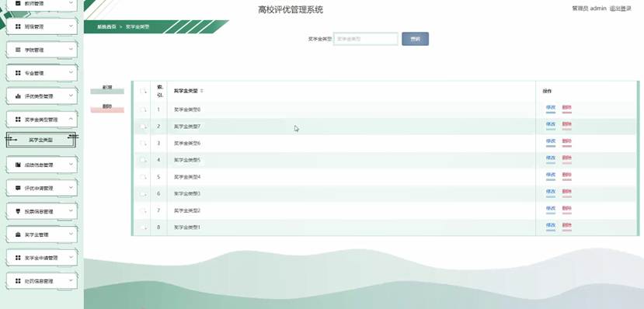The height and width of the screenshot is (309, 644).
Task: Click 删除 for row 奖学金类型8
Action: [567, 108]
